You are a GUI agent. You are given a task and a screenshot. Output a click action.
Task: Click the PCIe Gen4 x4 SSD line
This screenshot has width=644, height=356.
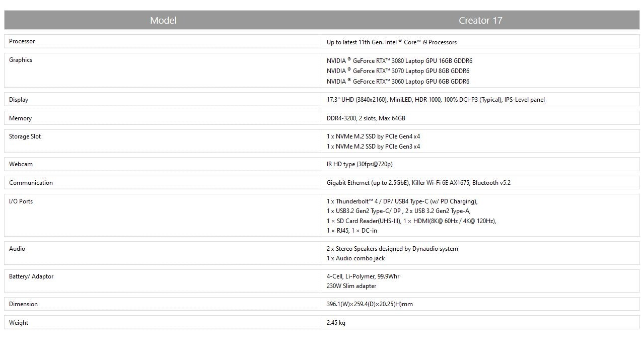[x=373, y=136]
